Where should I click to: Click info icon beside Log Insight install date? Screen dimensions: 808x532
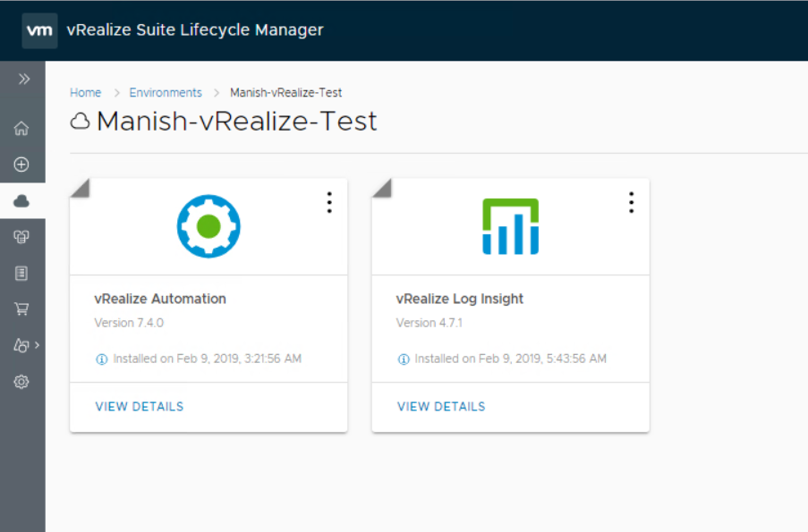point(403,359)
